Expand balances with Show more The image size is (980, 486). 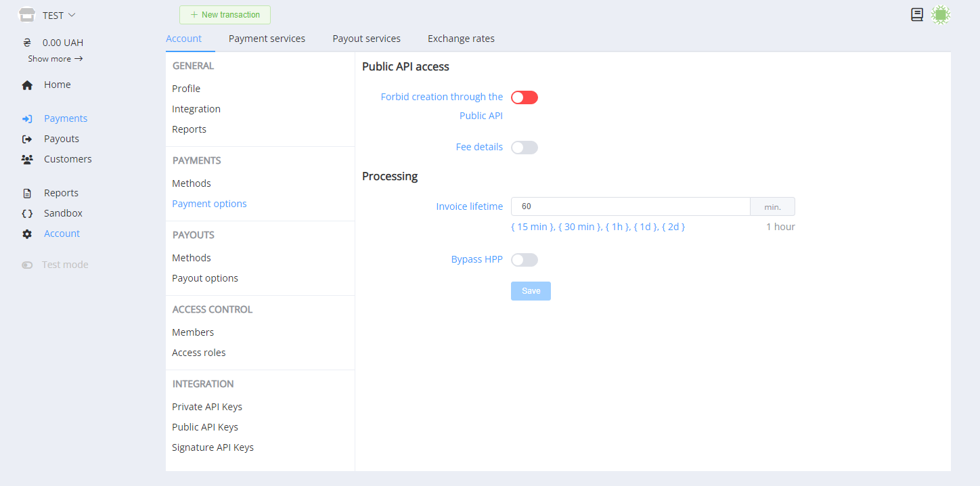(x=55, y=59)
